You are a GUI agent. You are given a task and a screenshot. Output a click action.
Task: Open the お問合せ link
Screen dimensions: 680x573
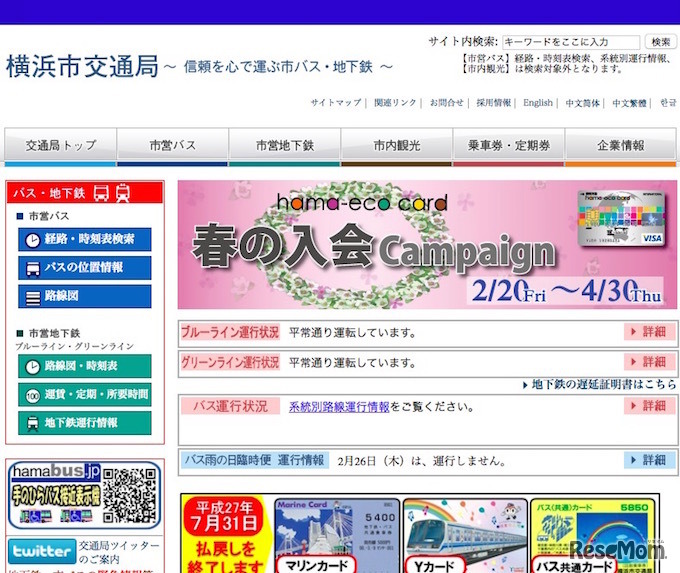tap(447, 103)
